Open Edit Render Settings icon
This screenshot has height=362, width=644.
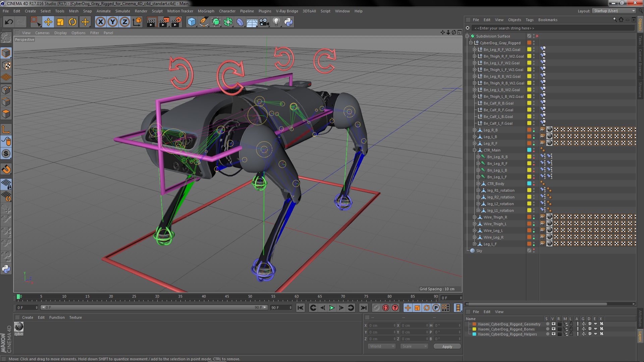click(176, 22)
